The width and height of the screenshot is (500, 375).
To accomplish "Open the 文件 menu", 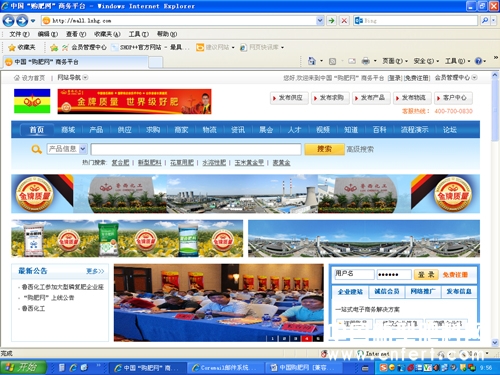I will click(x=19, y=34).
